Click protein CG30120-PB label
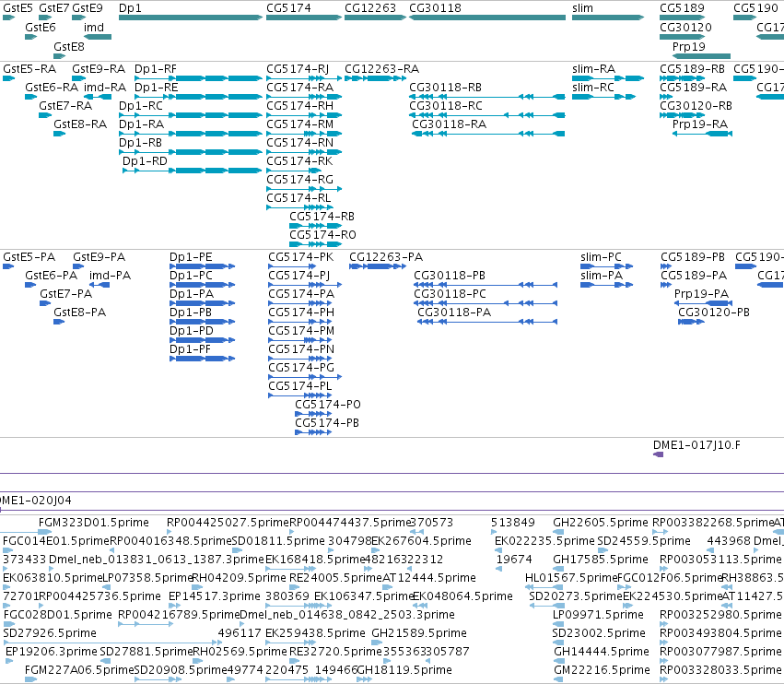The width and height of the screenshot is (784, 684). pos(714,313)
